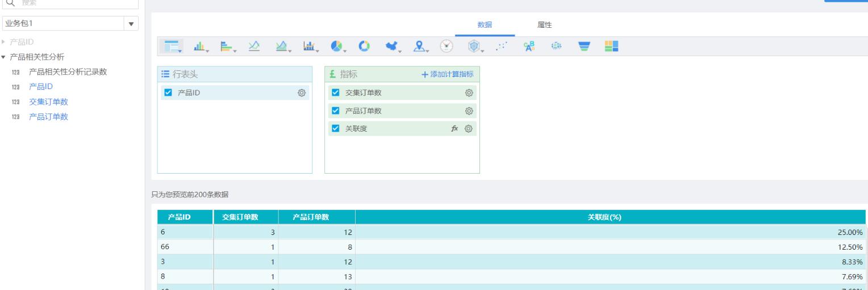Click the 关联度(%) column header
Image resolution: width=868 pixels, height=290 pixels.
[610, 217]
